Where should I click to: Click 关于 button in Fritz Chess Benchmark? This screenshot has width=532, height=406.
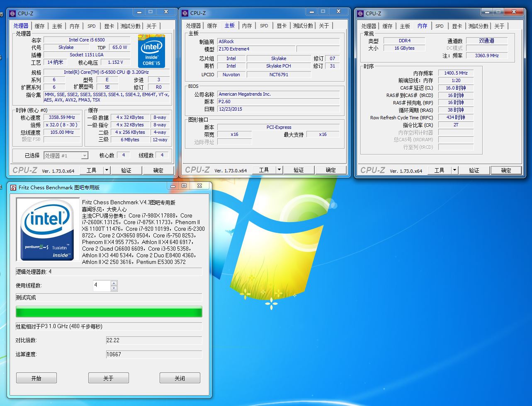coord(108,378)
